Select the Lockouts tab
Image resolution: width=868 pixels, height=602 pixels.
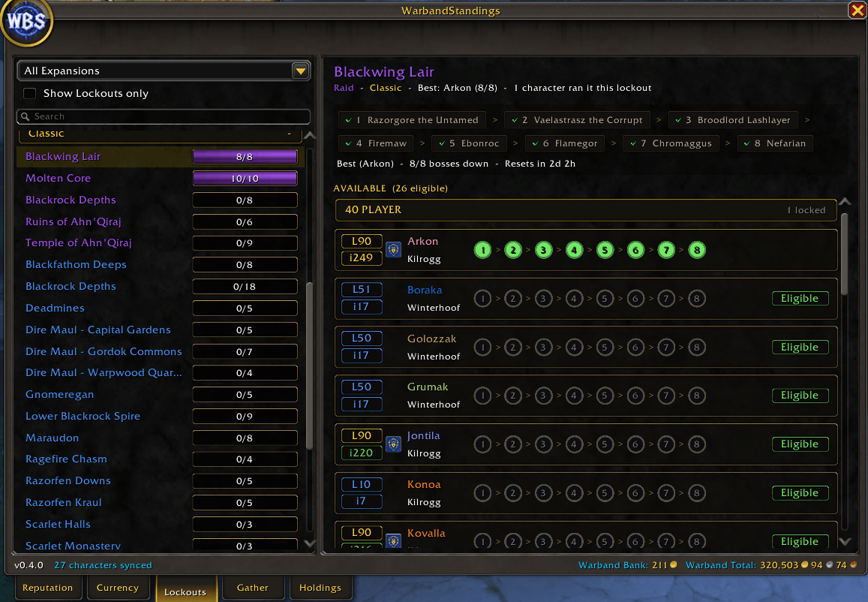point(185,589)
